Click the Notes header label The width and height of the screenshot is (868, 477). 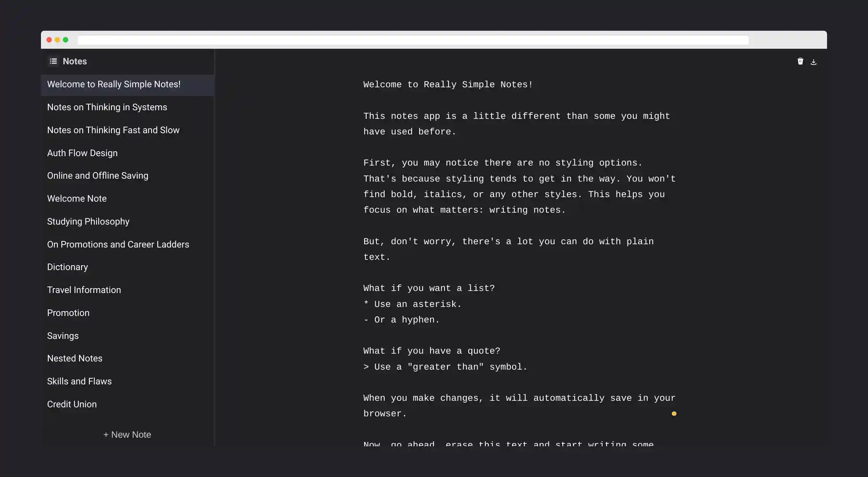(x=75, y=61)
